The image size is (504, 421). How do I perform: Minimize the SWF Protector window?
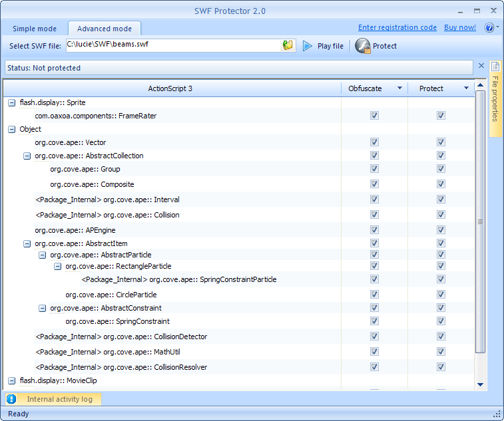pos(460,11)
